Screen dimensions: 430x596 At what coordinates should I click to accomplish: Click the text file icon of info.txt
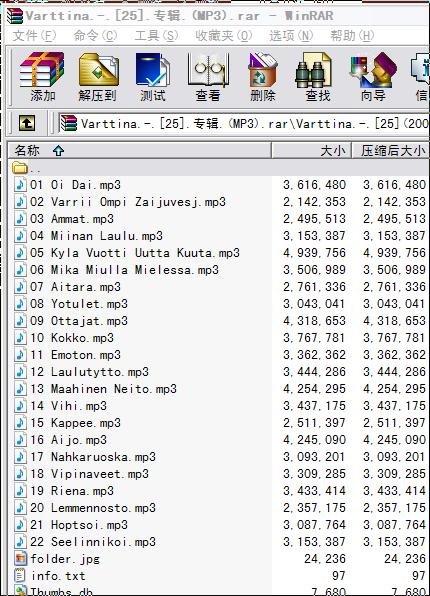(x=20, y=575)
